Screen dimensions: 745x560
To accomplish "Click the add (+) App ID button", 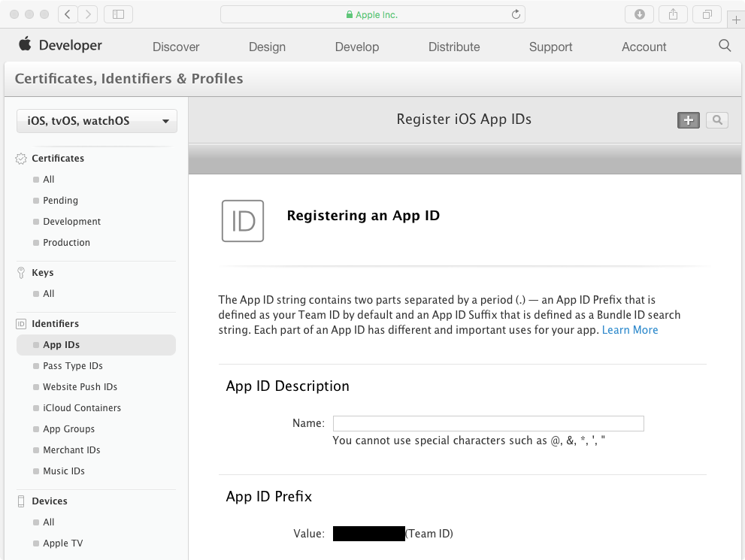I will [x=688, y=120].
